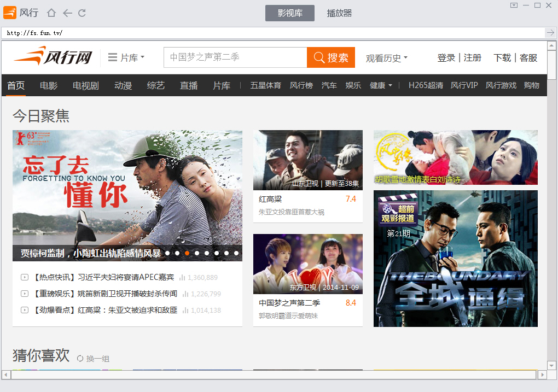Open the 下载 download link
This screenshot has width=558, height=392.
[502, 57]
